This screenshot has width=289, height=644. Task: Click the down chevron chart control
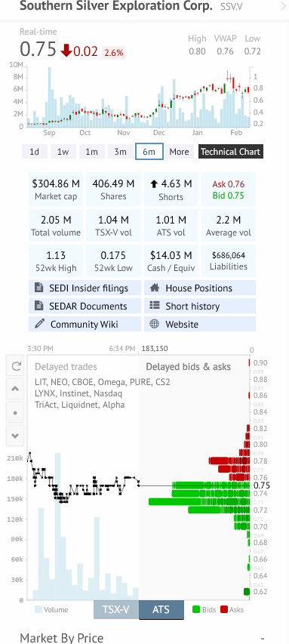click(x=16, y=436)
